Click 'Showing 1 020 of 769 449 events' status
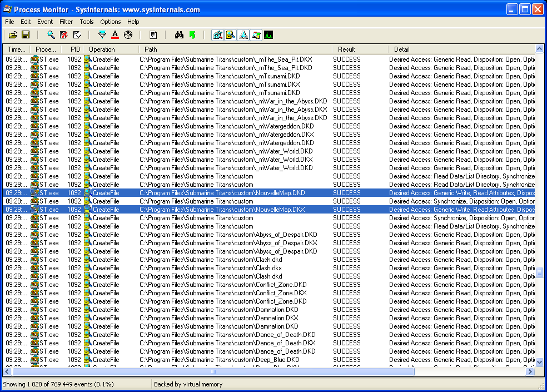This screenshot has width=547, height=392. click(58, 384)
